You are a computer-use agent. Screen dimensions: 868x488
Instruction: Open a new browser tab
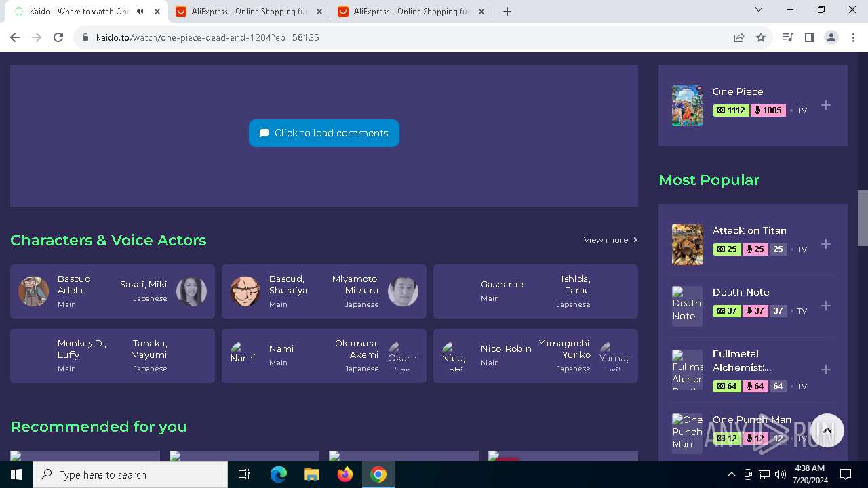(x=507, y=12)
